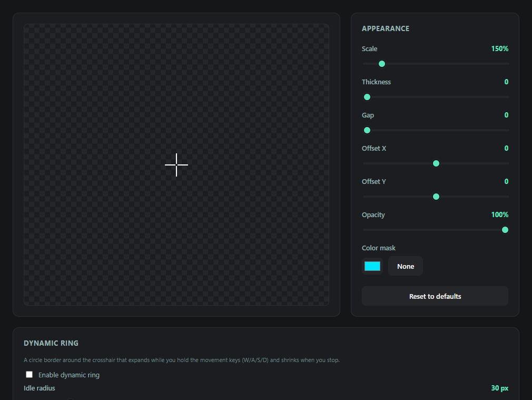Open the cyan color mask swatch
This screenshot has width=532, height=400.
click(x=372, y=266)
